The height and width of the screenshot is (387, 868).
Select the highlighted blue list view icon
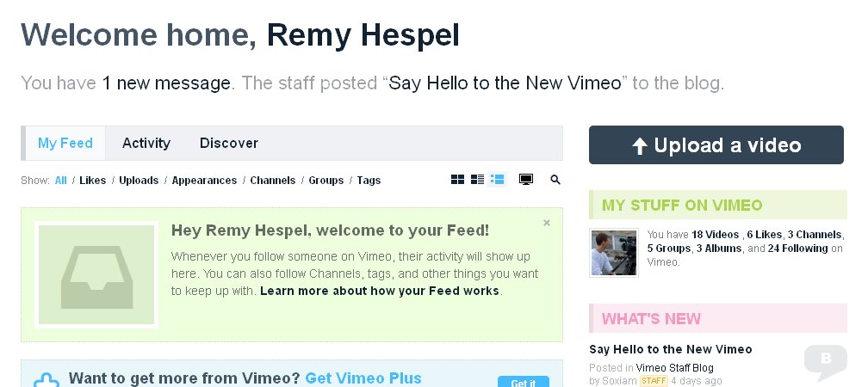pos(498,180)
